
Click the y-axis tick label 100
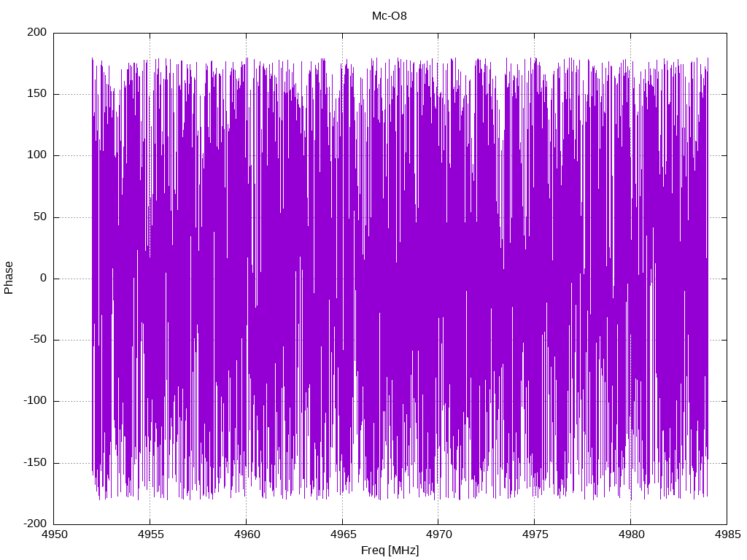click(37, 155)
